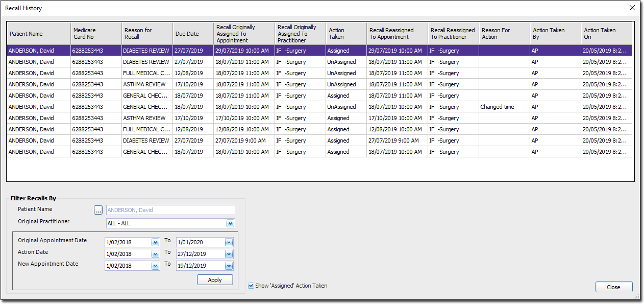Click the '29/07/2019 10:00 AM' original appointment cell
This screenshot has height=304, width=644.
[244, 51]
